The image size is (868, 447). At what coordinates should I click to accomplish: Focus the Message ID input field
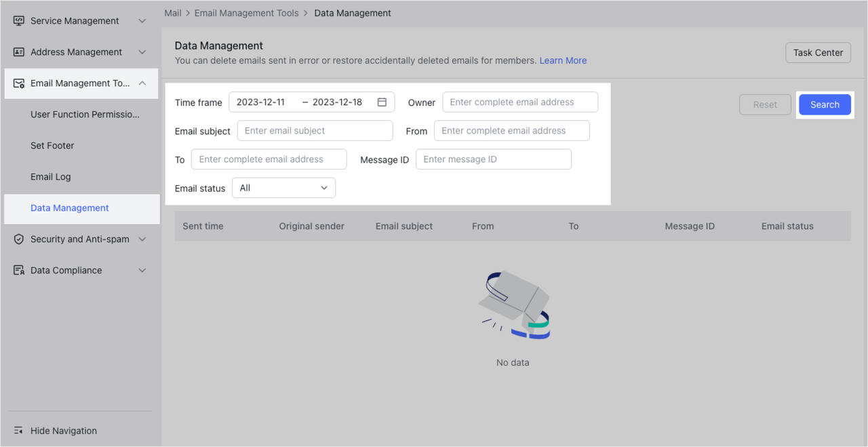click(494, 159)
